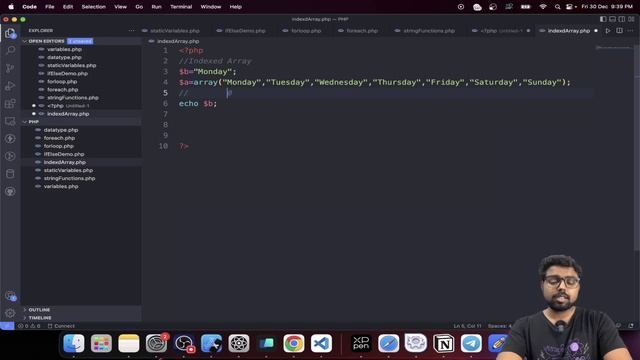This screenshot has width=640, height=360.
Task: Toggle the secondary side bar layout icon
Action: pyautogui.click(x=622, y=19)
